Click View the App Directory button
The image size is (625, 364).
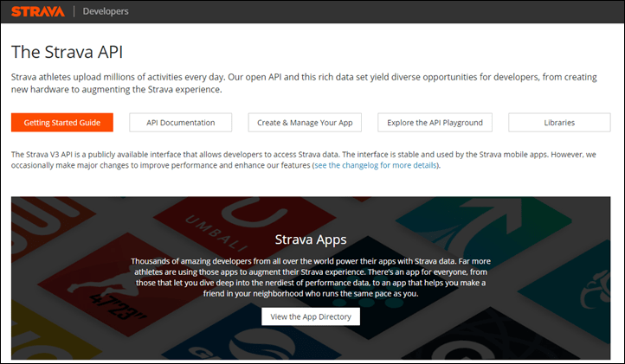(x=311, y=316)
